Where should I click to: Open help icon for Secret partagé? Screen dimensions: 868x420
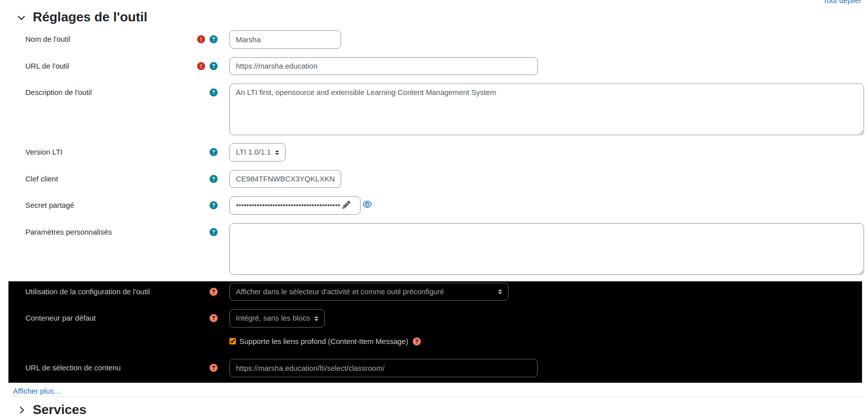click(214, 205)
